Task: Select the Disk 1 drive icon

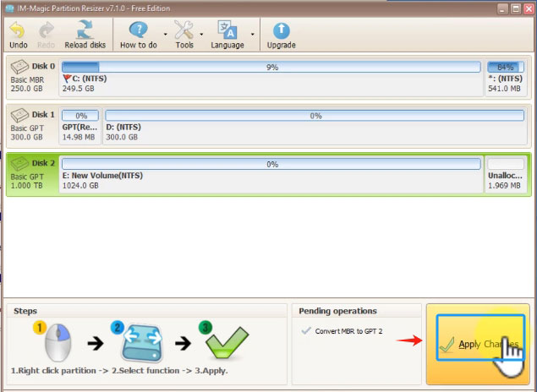Action: [x=19, y=115]
